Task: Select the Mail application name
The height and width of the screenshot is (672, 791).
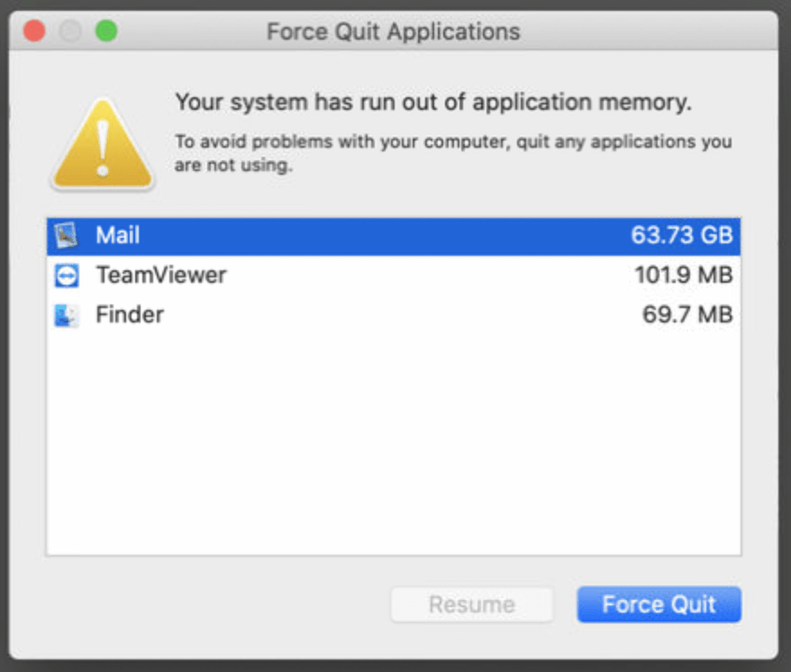Action: coord(118,236)
